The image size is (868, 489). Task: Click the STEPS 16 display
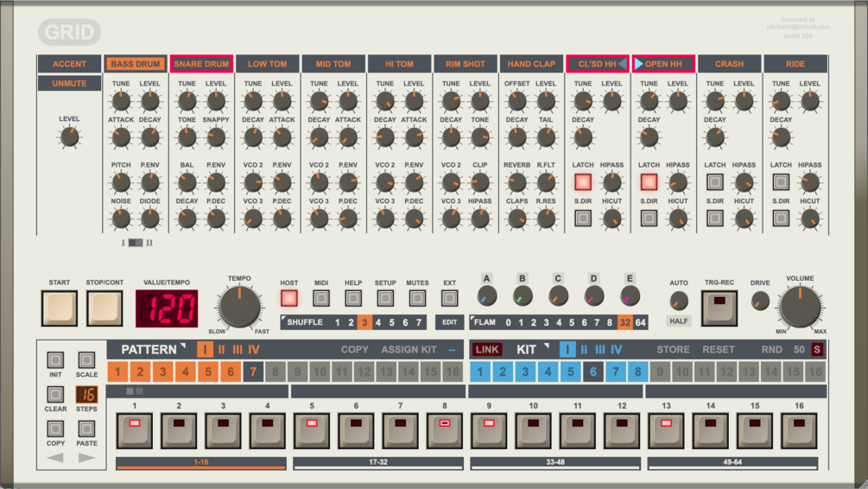point(86,394)
